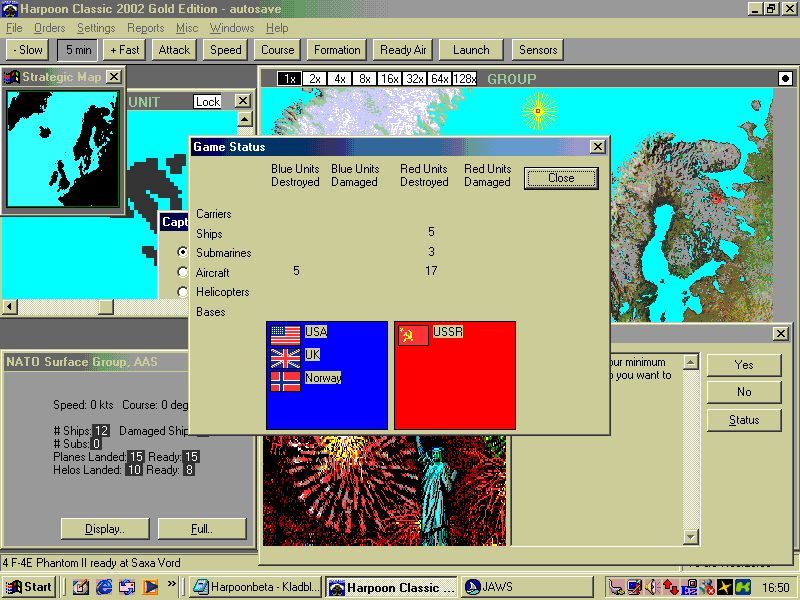The image size is (800, 600).
Task: Close the Game Status dialog with X
Action: click(597, 147)
